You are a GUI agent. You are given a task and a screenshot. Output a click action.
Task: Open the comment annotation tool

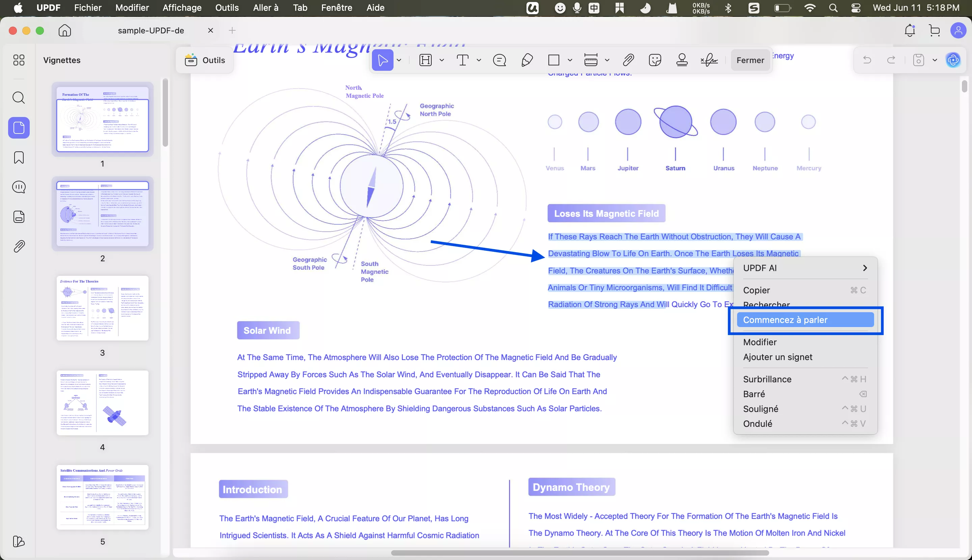499,60
